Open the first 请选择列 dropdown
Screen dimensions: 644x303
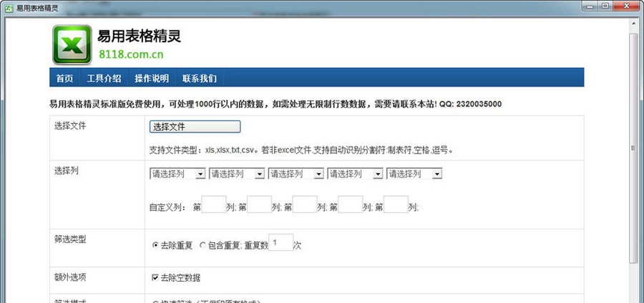click(177, 174)
